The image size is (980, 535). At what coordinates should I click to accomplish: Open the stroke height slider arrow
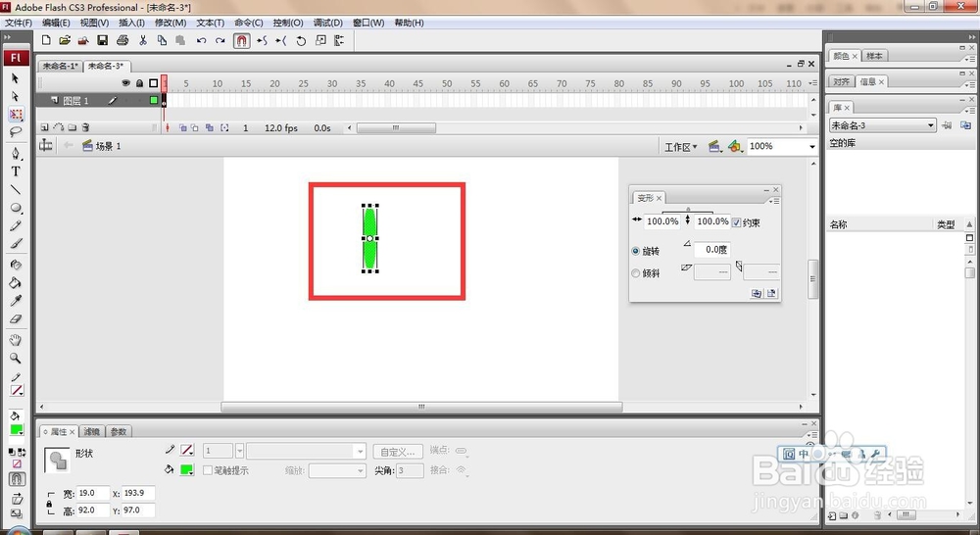click(x=239, y=451)
